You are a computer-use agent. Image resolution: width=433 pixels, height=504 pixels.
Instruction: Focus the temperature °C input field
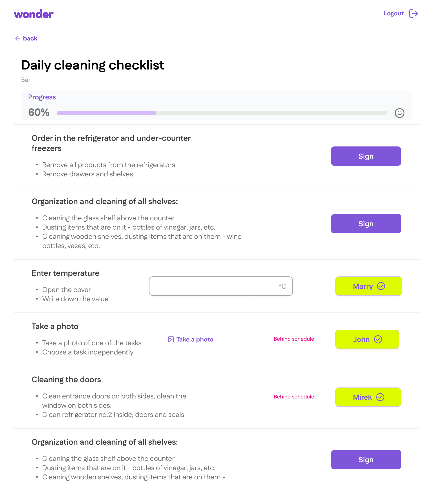click(x=214, y=286)
